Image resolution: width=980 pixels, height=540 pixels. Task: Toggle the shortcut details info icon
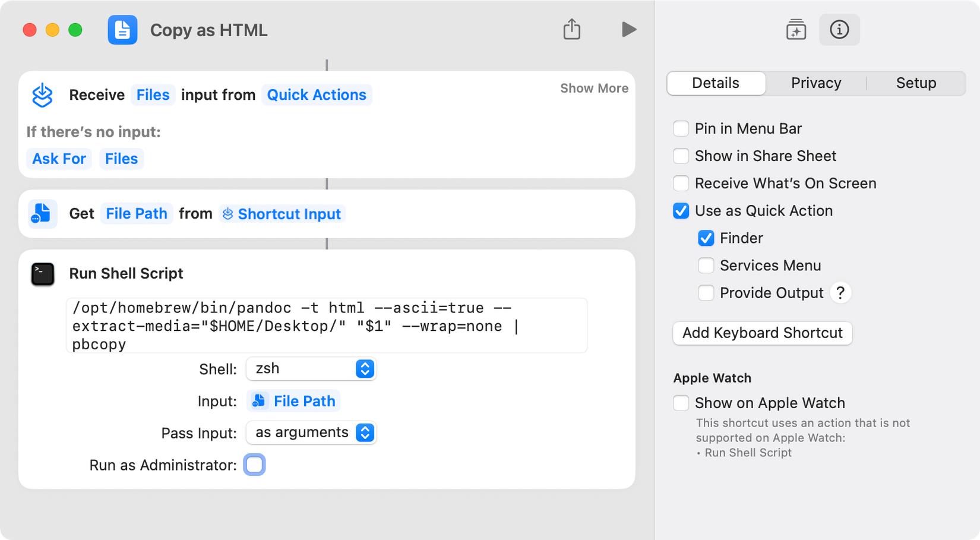point(839,30)
